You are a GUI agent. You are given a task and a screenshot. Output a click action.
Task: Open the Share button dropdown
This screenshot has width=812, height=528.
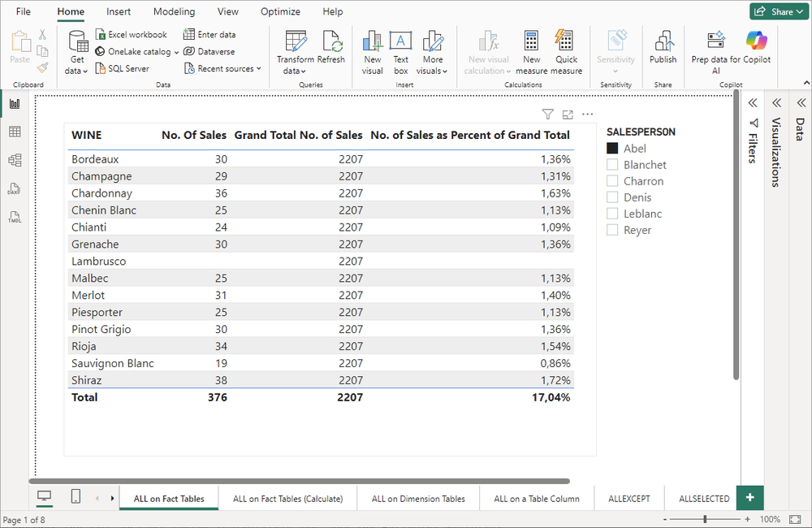click(x=798, y=11)
